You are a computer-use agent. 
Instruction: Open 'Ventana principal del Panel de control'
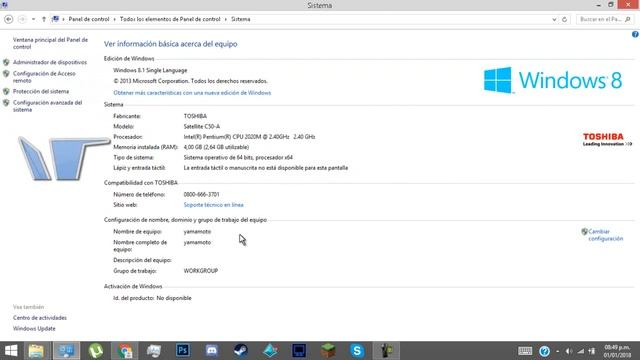[50, 43]
